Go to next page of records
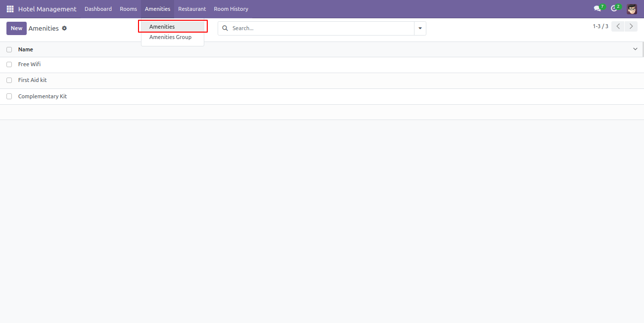The image size is (644, 323). [x=631, y=26]
